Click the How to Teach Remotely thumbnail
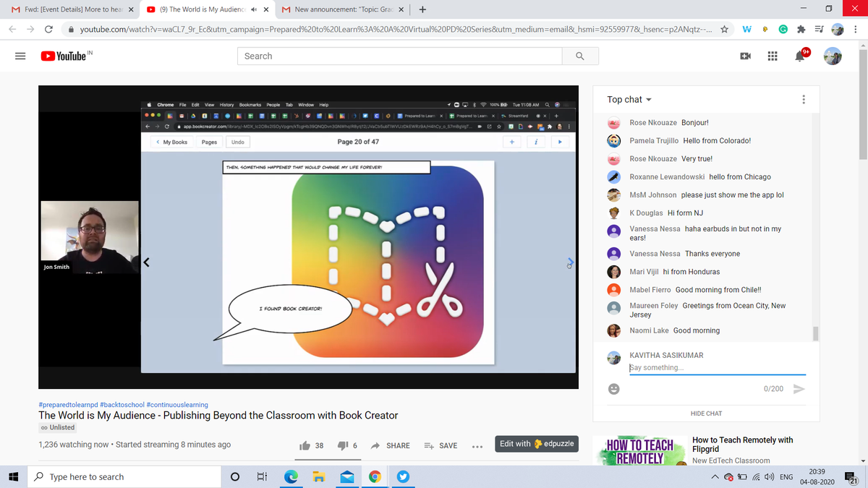Screen dimensions: 868x488 point(639,450)
